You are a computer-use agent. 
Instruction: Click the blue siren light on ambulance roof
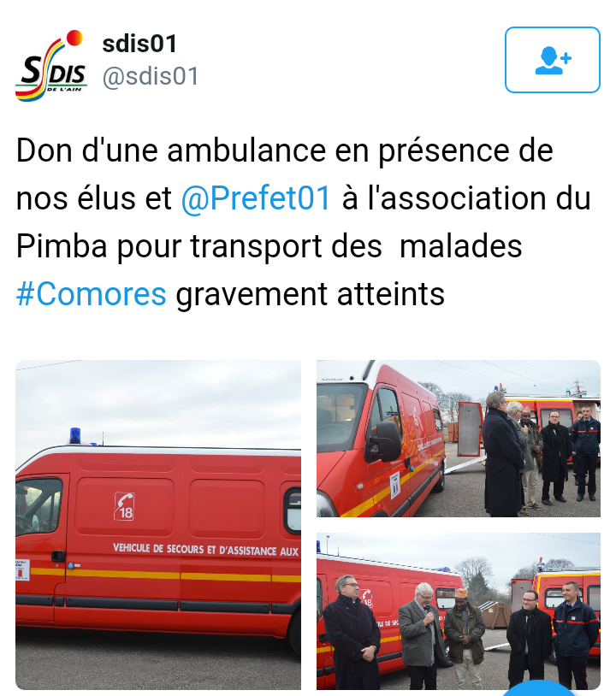pos(75,435)
